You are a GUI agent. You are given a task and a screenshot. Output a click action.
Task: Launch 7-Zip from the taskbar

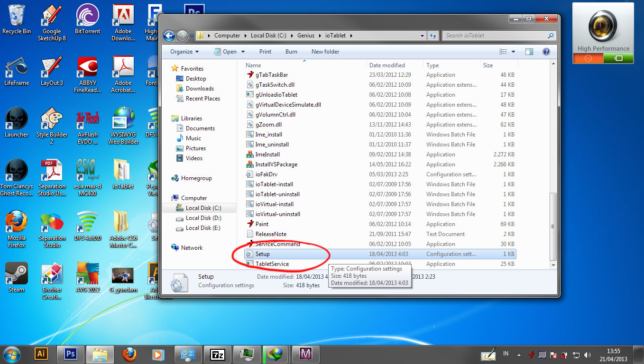click(x=218, y=354)
